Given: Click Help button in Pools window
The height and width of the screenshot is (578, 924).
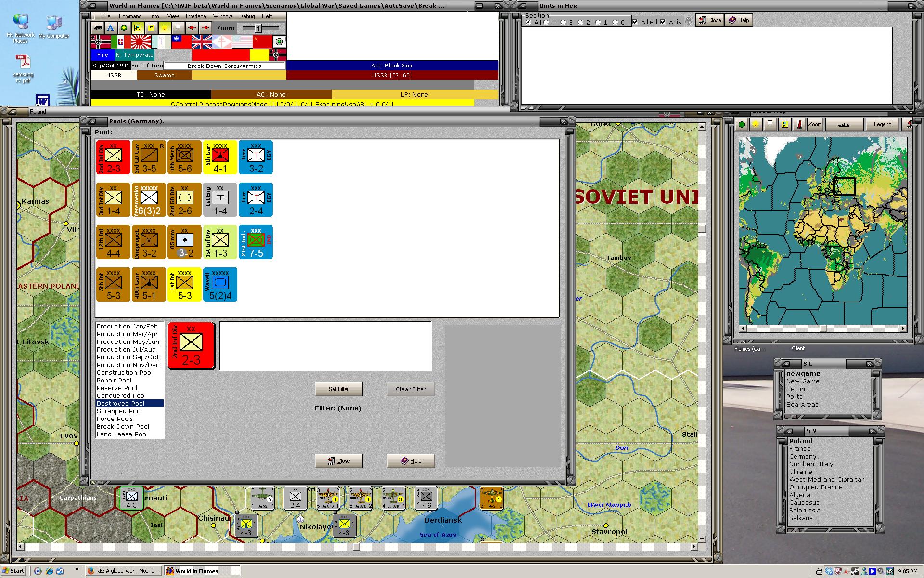Looking at the screenshot, I should [411, 461].
